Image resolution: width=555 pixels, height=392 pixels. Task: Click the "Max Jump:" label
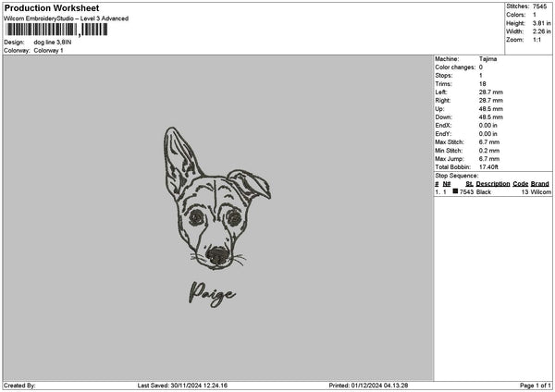tap(450, 159)
